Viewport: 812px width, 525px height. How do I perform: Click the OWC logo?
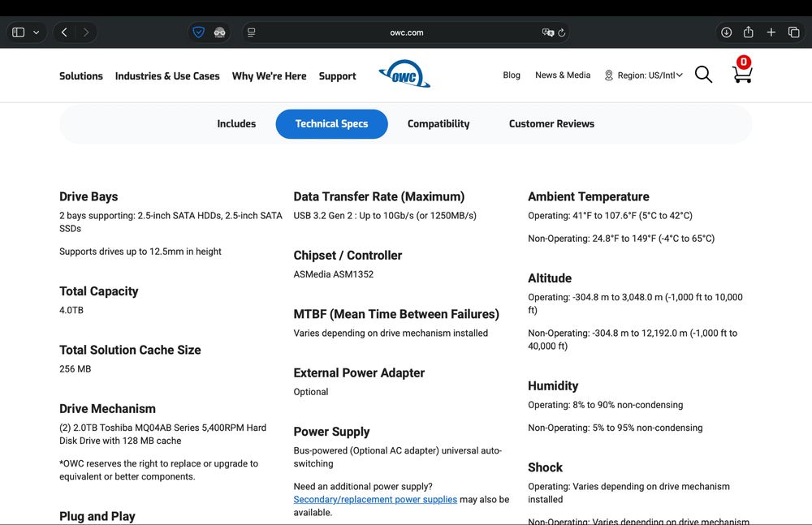(x=404, y=74)
